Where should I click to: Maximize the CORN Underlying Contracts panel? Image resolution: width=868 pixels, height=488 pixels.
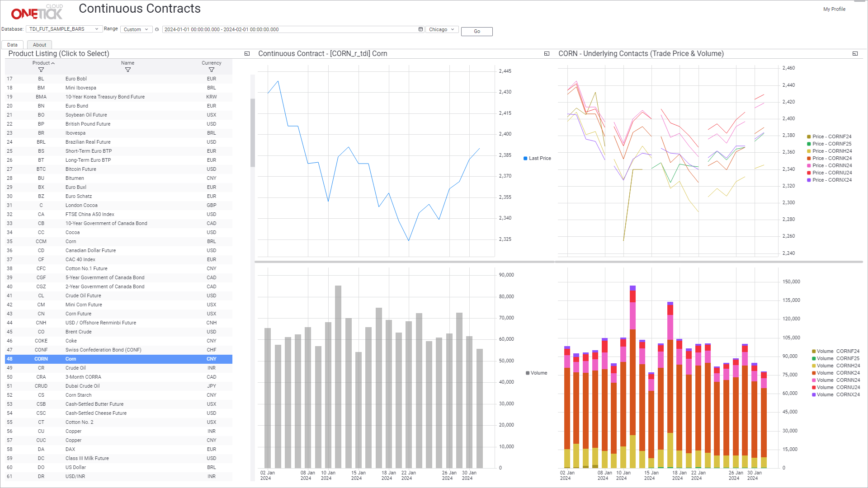[x=855, y=54]
